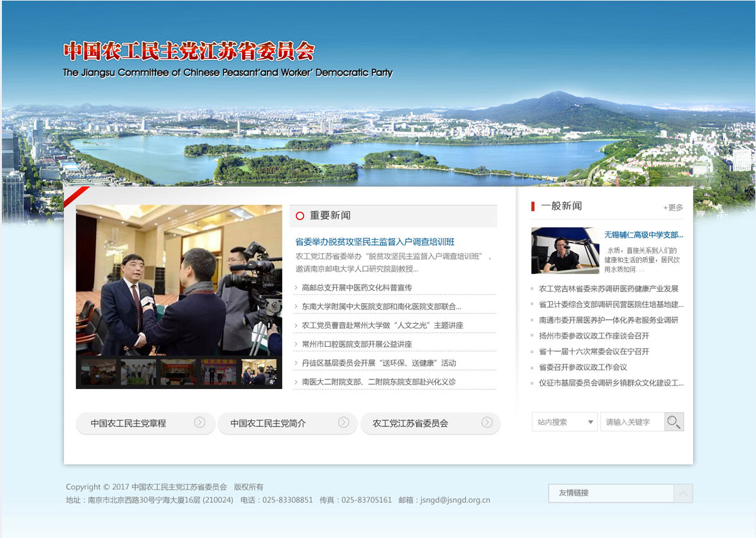Open news 常州市口腔医院支部开展公益讲座
The width and height of the screenshot is (756, 538).
(x=357, y=344)
